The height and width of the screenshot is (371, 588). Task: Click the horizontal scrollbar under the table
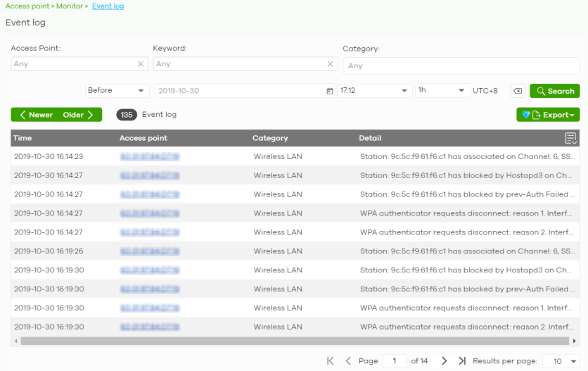(x=281, y=341)
